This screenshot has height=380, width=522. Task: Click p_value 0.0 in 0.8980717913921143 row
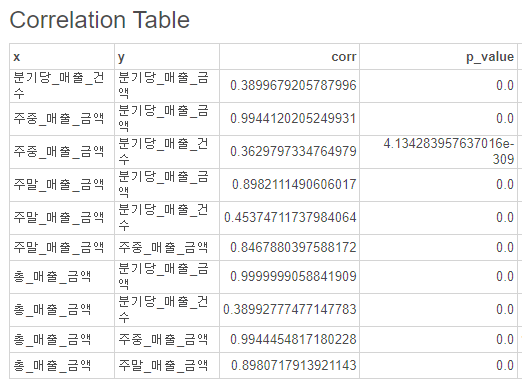(505, 365)
